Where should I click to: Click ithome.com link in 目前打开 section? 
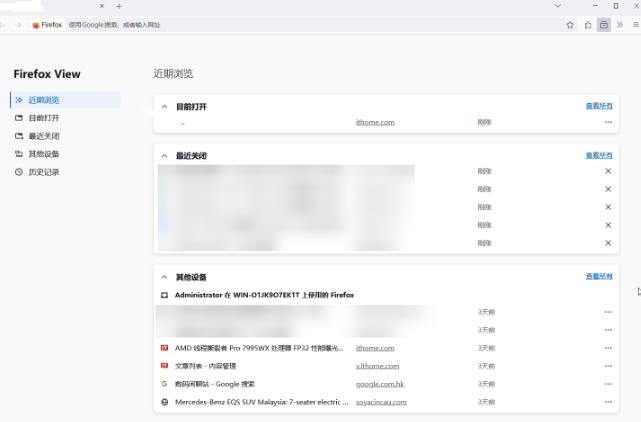tap(375, 122)
